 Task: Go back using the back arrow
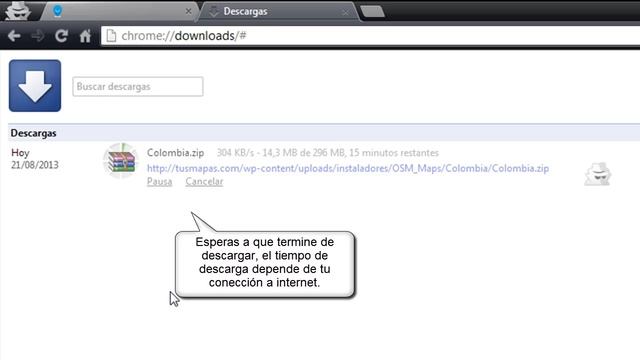coord(14,36)
